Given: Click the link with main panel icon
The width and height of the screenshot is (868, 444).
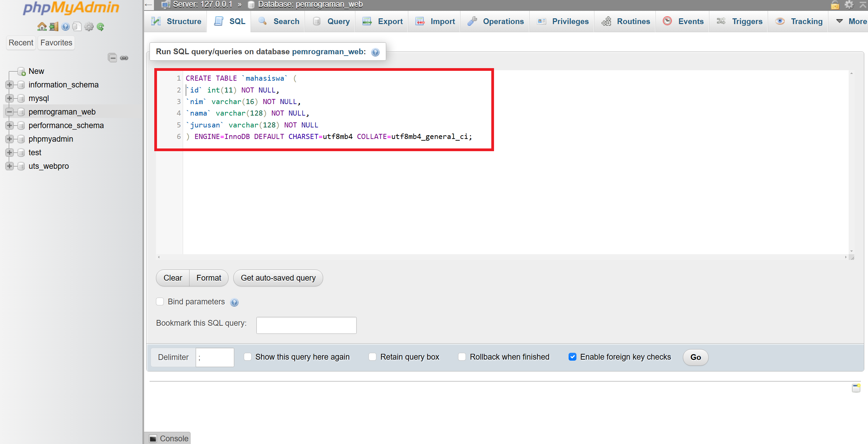Looking at the screenshot, I should click(124, 58).
